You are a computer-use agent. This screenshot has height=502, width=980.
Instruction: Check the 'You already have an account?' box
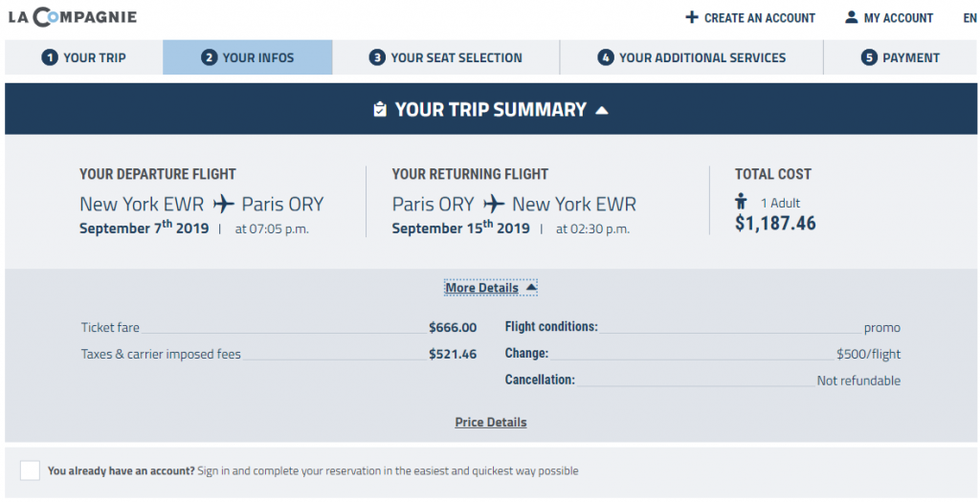pyautogui.click(x=30, y=470)
